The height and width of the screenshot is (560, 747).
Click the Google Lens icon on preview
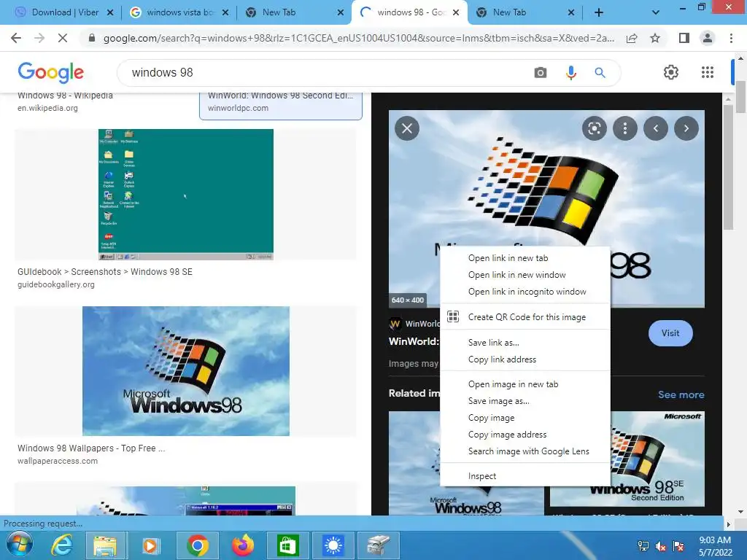(594, 128)
